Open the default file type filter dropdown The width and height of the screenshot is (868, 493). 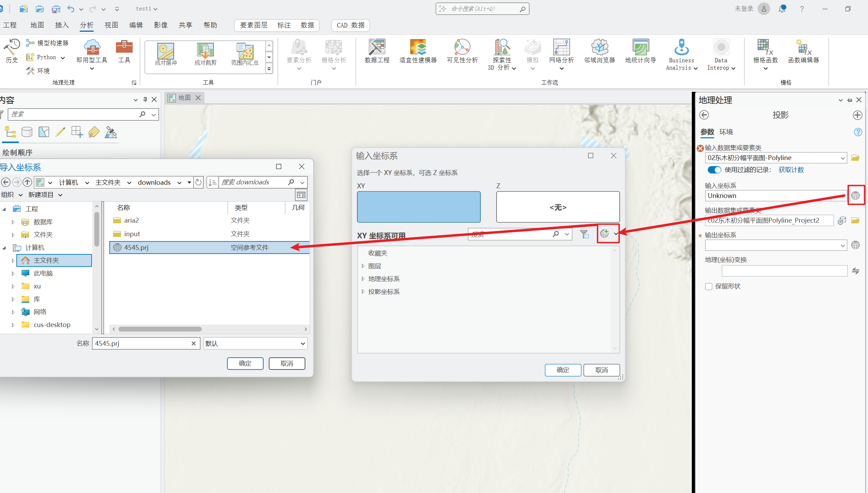click(303, 344)
